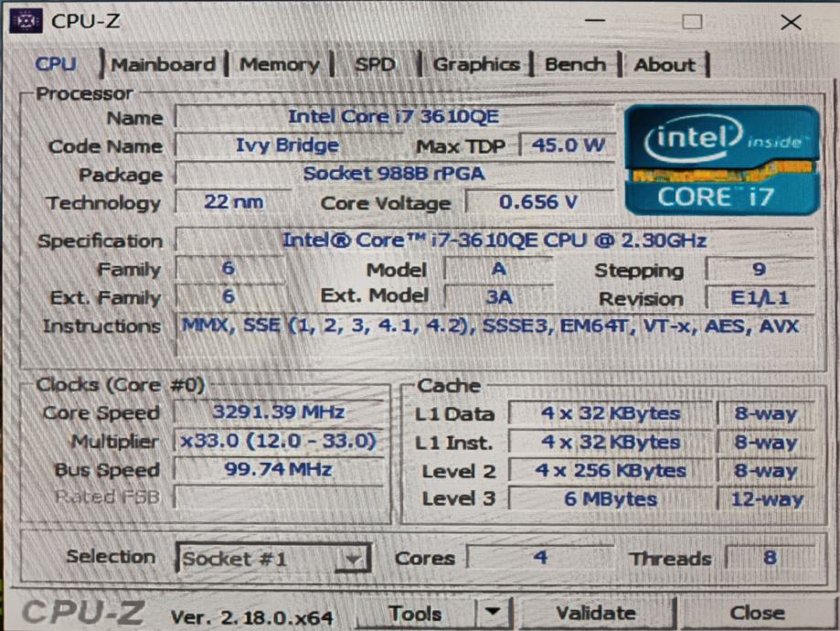Screen dimensions: 840x631
Task: Click the Max TDP value 45.0 W
Action: 568,145
